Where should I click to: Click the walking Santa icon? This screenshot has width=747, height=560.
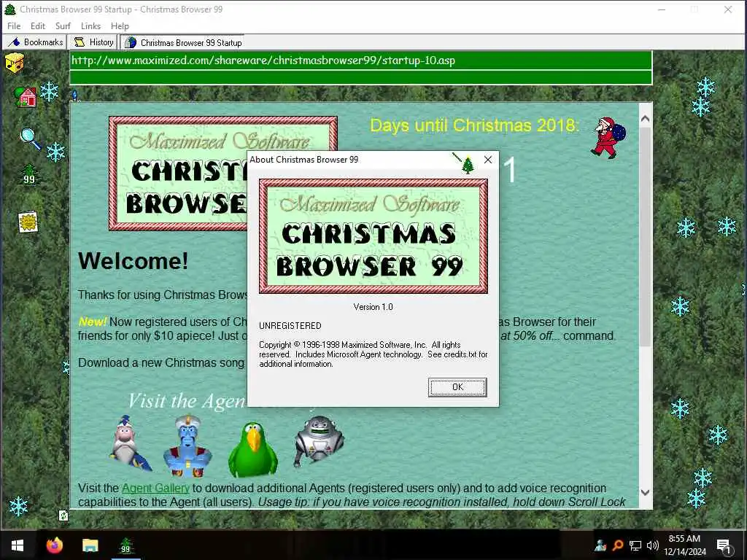608,138
